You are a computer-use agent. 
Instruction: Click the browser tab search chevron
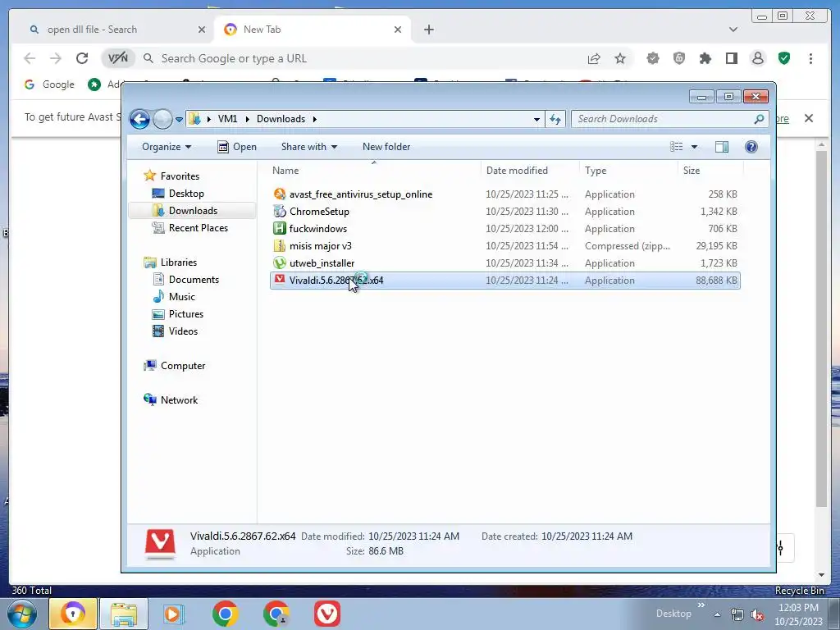[x=733, y=30]
